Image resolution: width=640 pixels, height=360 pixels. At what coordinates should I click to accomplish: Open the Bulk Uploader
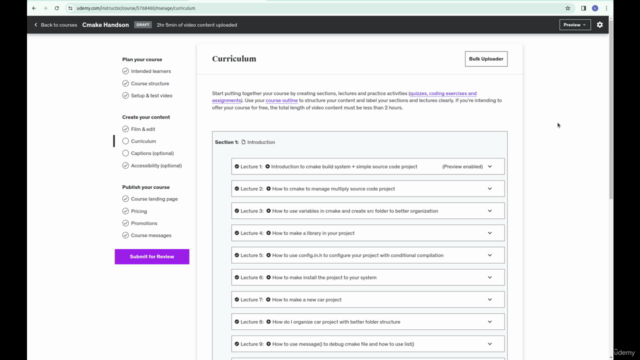pyautogui.click(x=486, y=59)
